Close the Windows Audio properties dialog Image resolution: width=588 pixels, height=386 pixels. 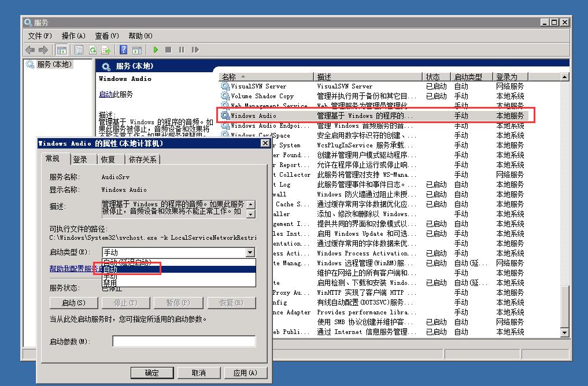265,143
